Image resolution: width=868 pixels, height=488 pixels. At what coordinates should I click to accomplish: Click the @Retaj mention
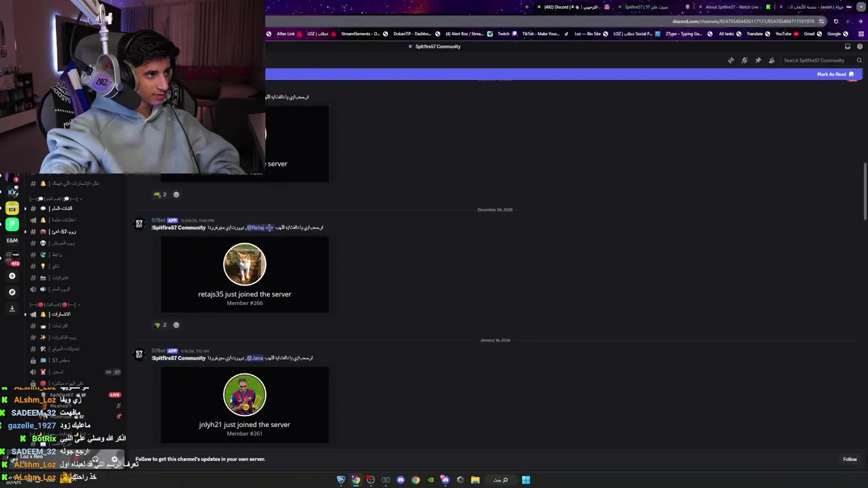coord(259,228)
